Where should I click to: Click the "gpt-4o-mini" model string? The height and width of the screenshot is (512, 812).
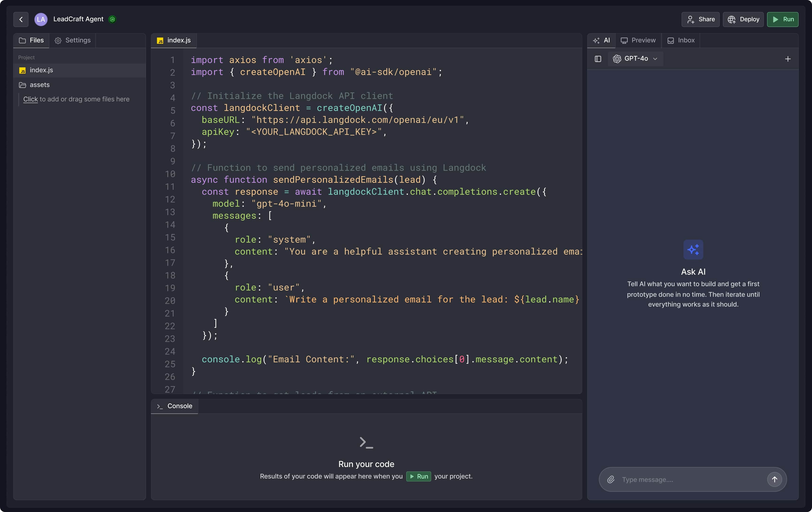point(286,204)
